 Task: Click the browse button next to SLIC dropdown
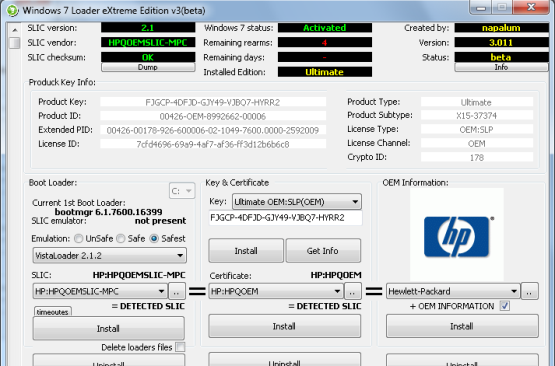pyautogui.click(x=176, y=291)
